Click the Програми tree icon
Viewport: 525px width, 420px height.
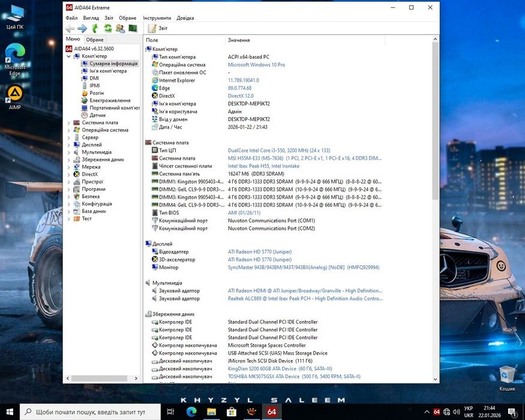[76, 189]
